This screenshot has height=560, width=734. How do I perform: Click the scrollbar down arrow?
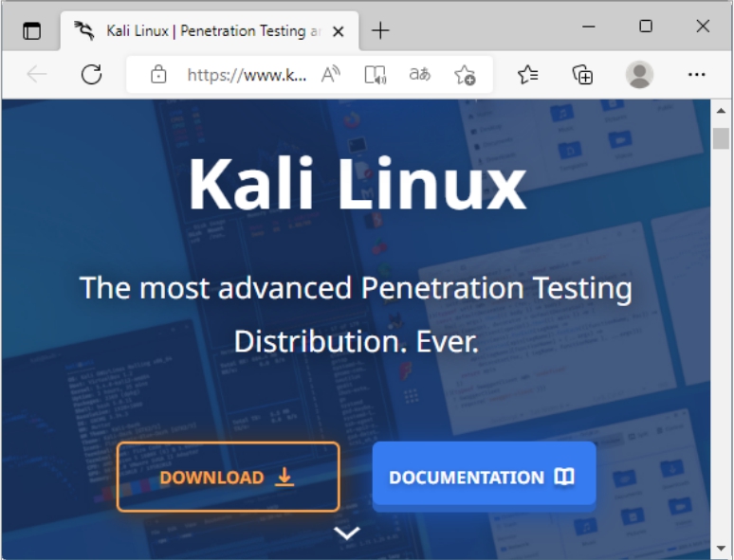(x=721, y=548)
